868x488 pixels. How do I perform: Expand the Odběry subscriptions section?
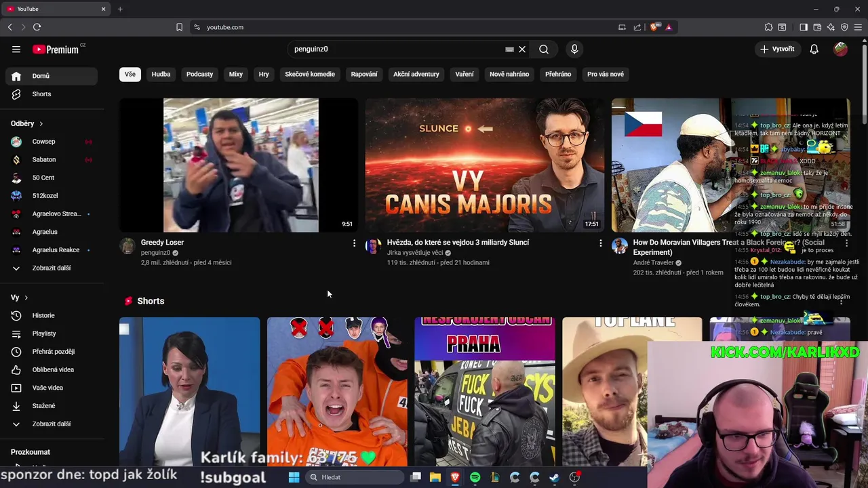[27, 123]
